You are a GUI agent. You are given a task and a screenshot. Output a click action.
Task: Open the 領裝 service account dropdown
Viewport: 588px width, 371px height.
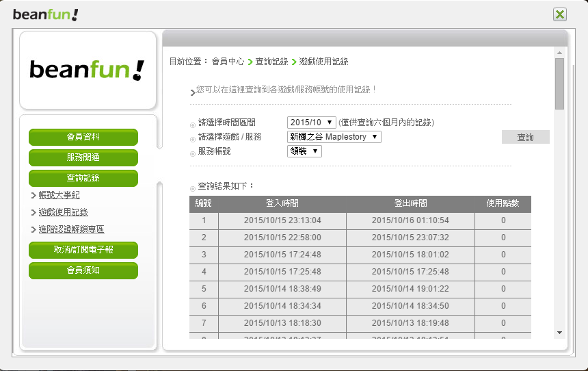click(x=304, y=151)
